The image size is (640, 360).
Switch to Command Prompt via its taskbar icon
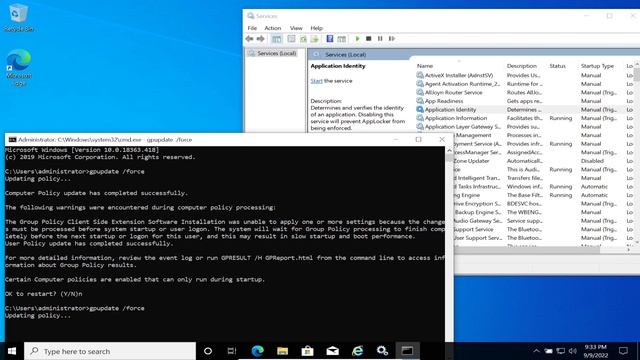[407, 351]
